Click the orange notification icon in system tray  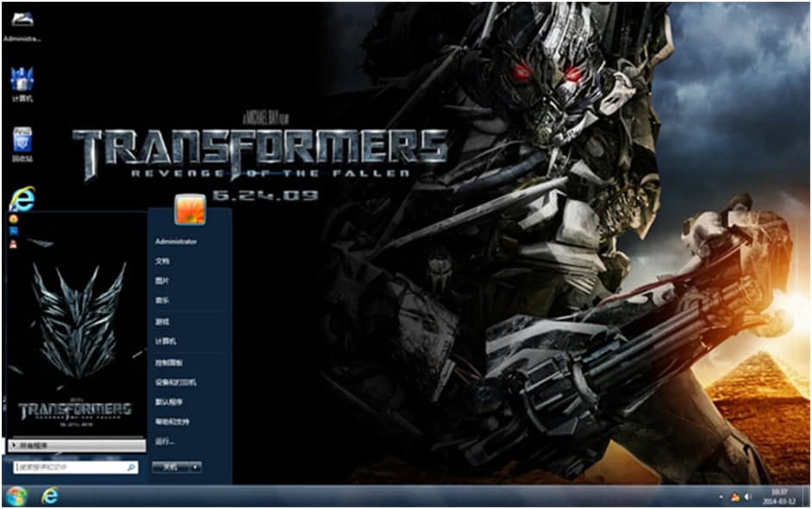pyautogui.click(x=734, y=497)
